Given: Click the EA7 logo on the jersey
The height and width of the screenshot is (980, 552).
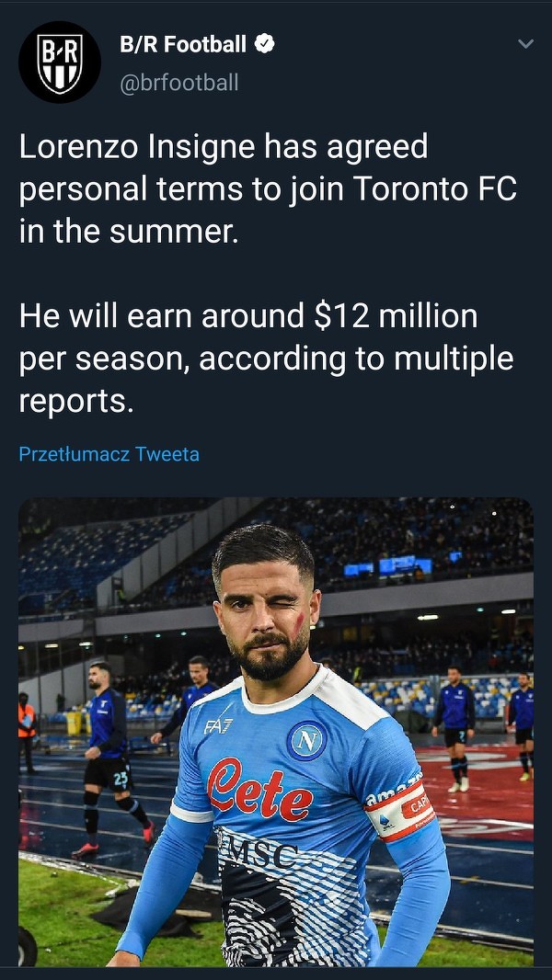Looking at the screenshot, I should [218, 726].
